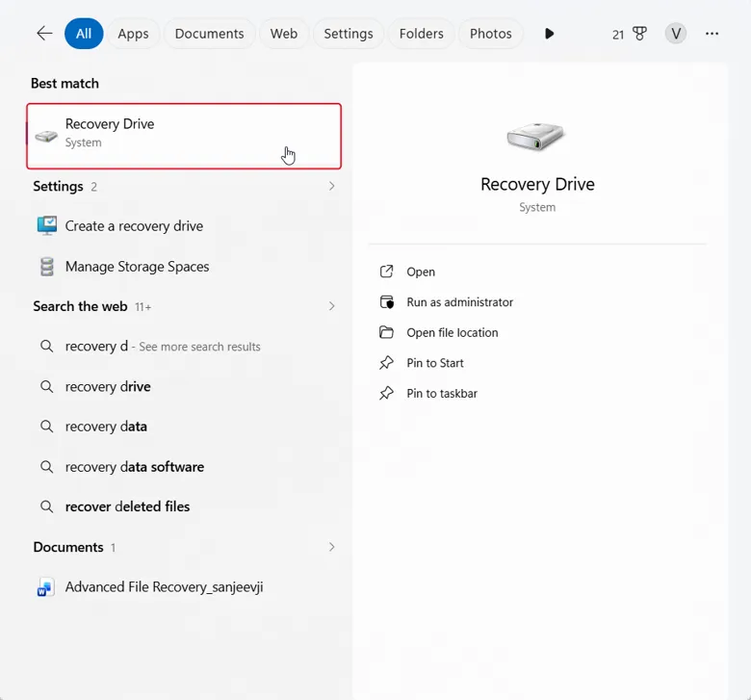Click the monitor icon beside Create a recovery drive
This screenshot has width=751, height=700.
pyautogui.click(x=47, y=225)
